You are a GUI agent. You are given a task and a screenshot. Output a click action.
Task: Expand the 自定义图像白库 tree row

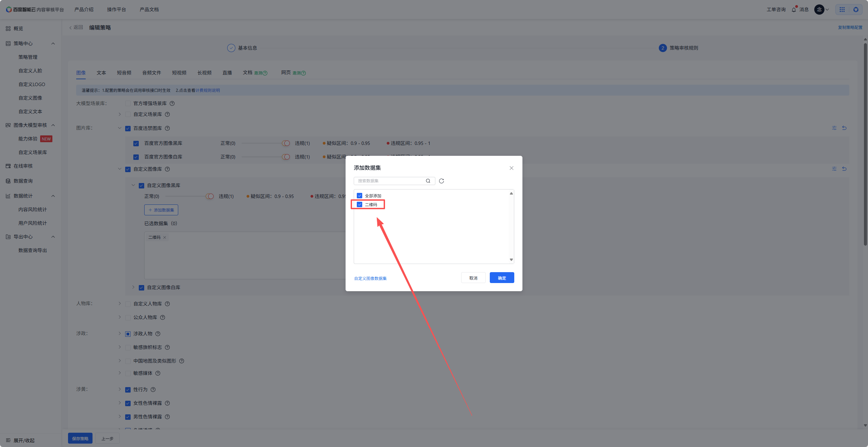[133, 287]
